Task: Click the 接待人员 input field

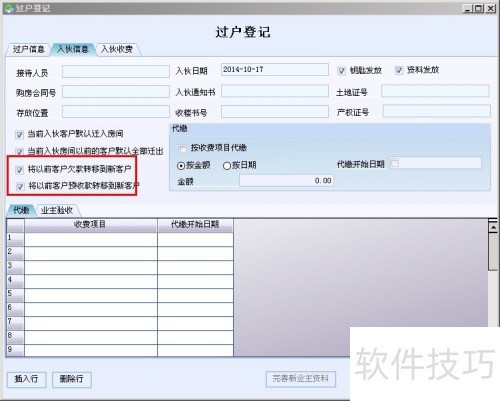Action: [116, 71]
